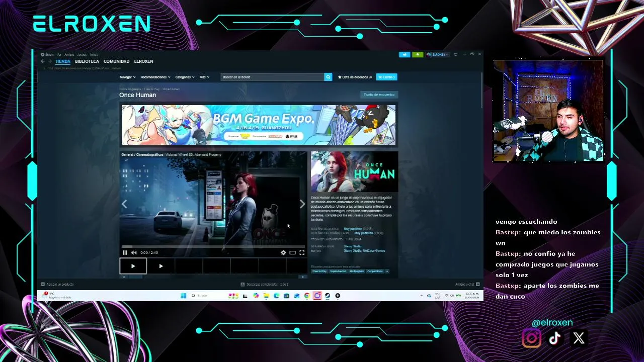The image size is (644, 362).
Task: Click thumbnail strip scroll-right arrow
Action: tap(302, 277)
